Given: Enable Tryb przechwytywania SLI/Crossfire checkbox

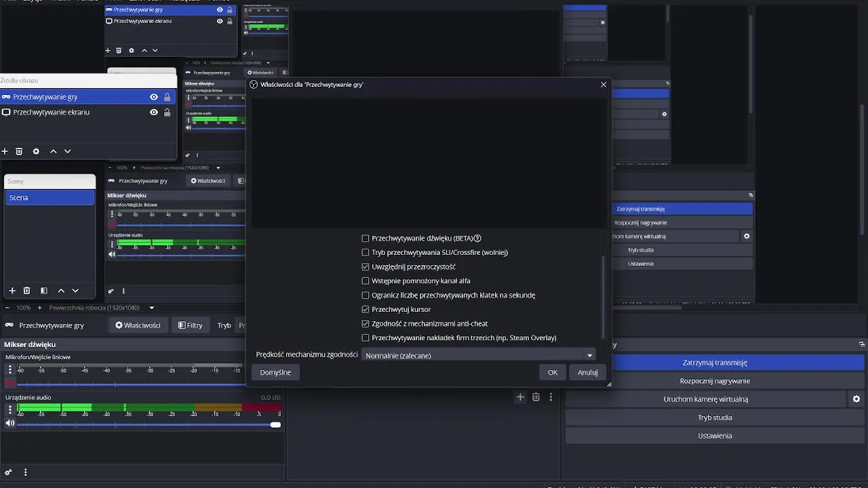Looking at the screenshot, I should pos(366,253).
